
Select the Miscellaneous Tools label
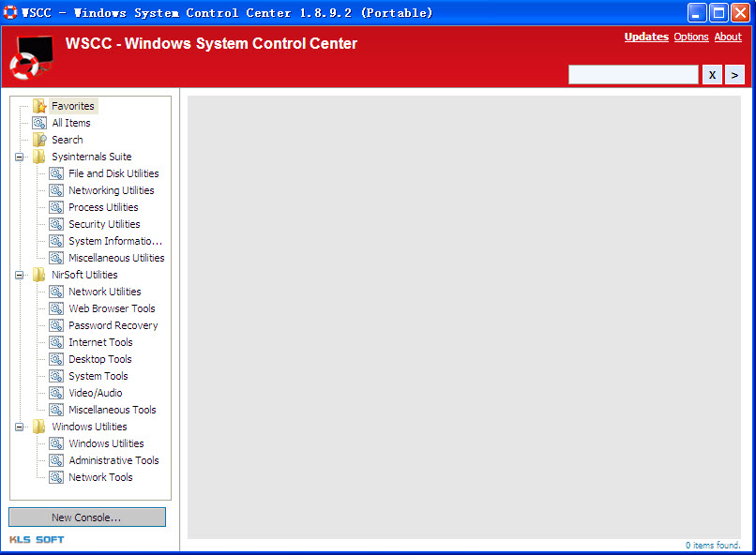click(x=113, y=410)
